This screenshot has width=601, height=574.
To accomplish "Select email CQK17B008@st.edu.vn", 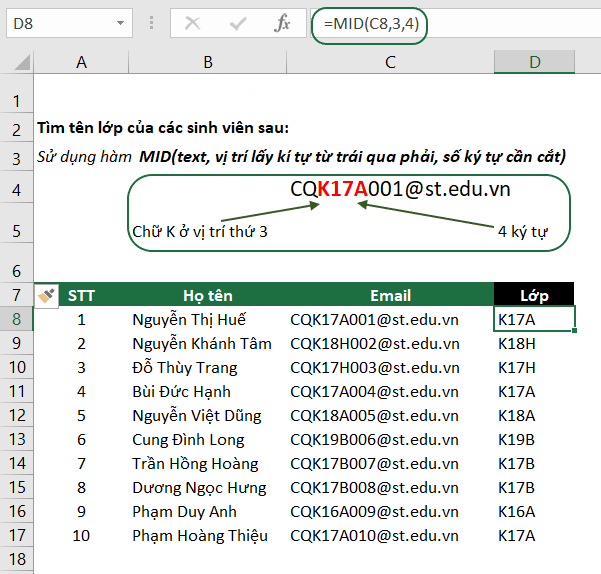I will 390,487.
